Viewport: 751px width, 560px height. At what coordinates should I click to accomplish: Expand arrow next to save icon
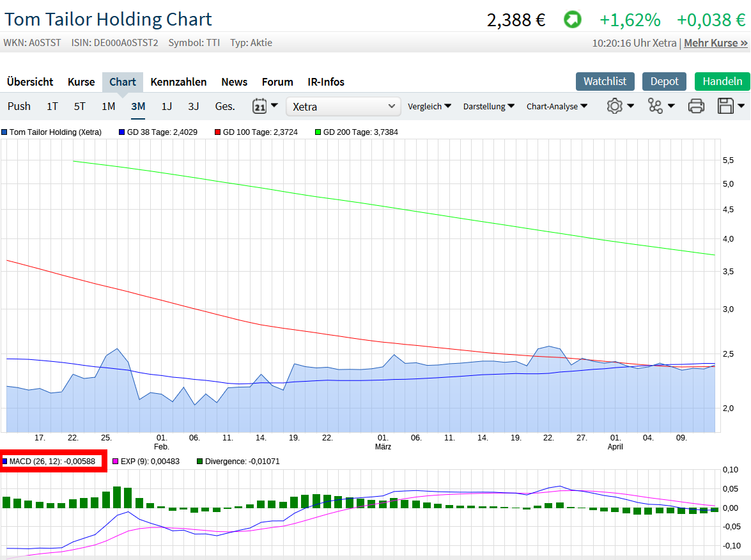(741, 106)
